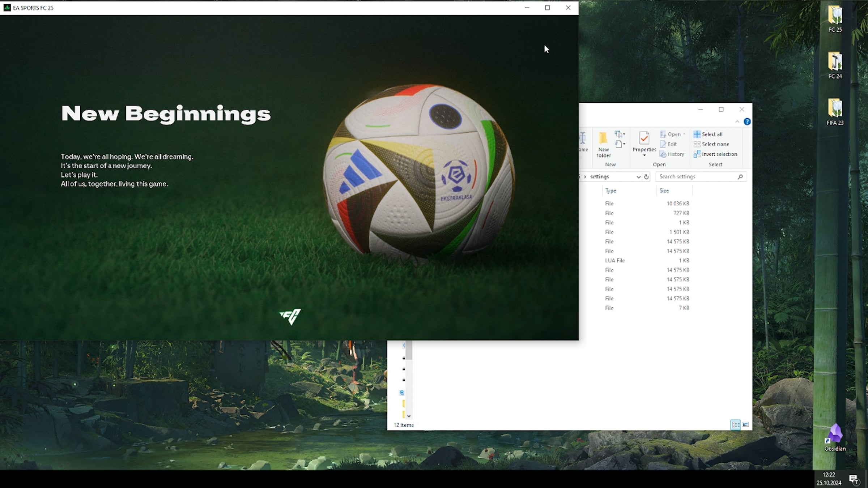
Task: Invert the current file selection
Action: click(x=716, y=154)
